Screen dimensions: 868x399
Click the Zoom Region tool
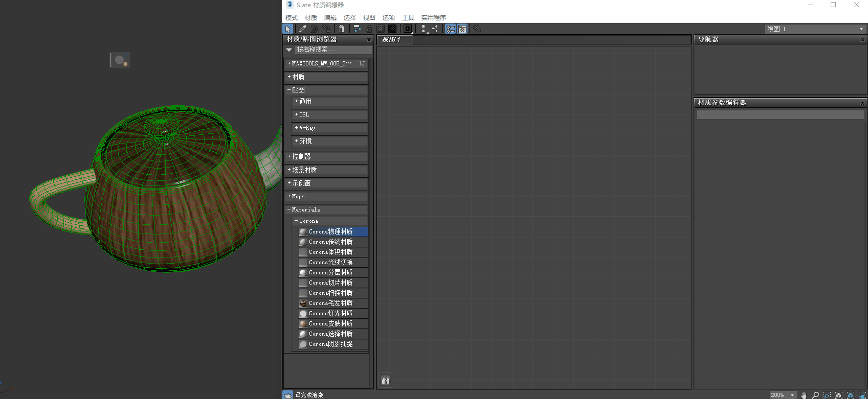point(827,395)
